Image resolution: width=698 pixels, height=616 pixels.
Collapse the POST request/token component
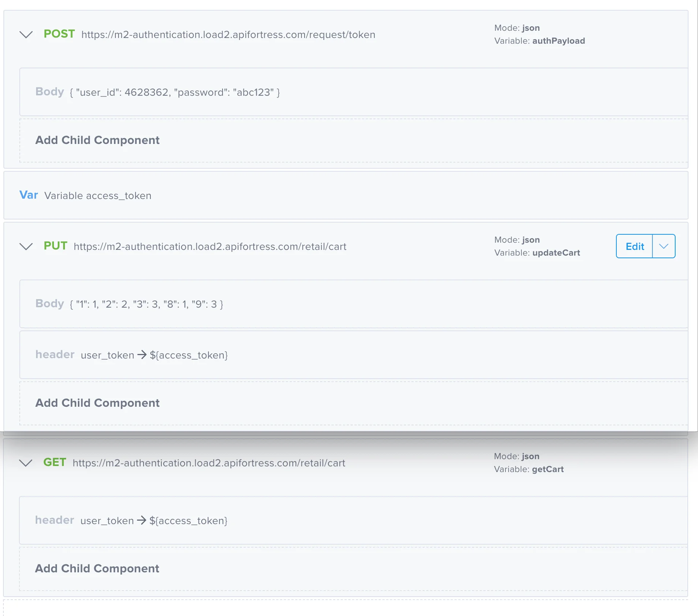tap(26, 35)
